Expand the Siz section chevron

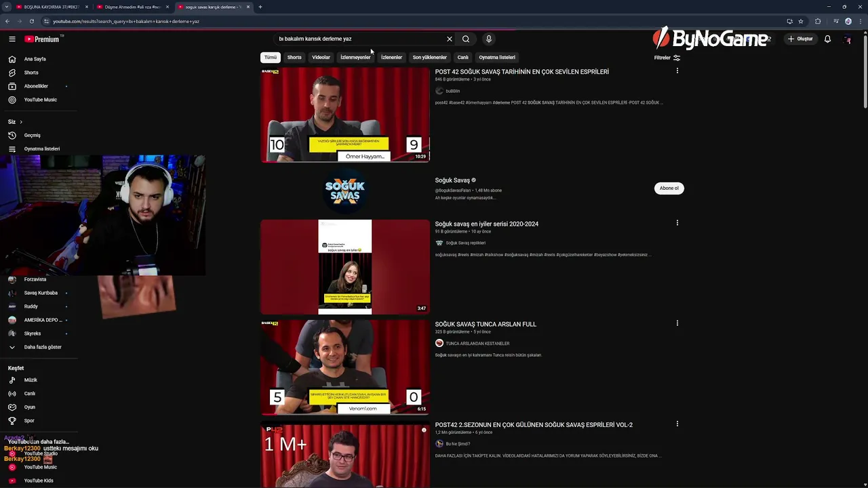click(20, 122)
